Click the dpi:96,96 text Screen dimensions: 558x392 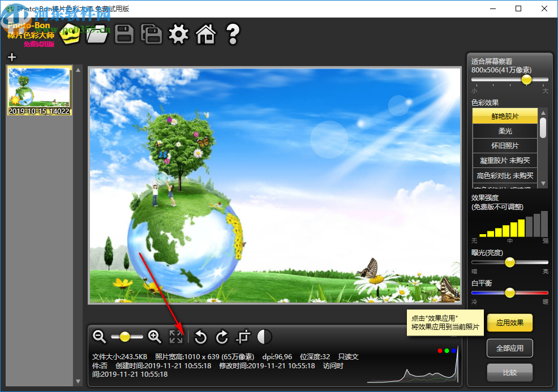[277, 357]
